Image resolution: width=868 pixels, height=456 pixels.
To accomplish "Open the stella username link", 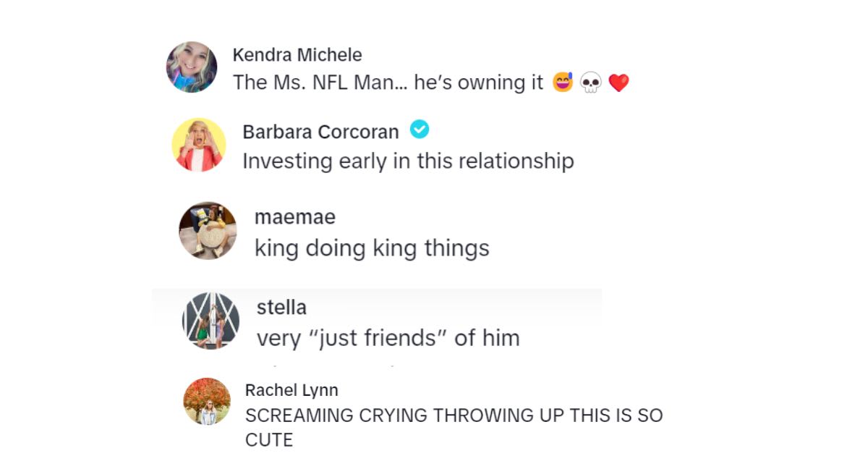I will pos(281,307).
